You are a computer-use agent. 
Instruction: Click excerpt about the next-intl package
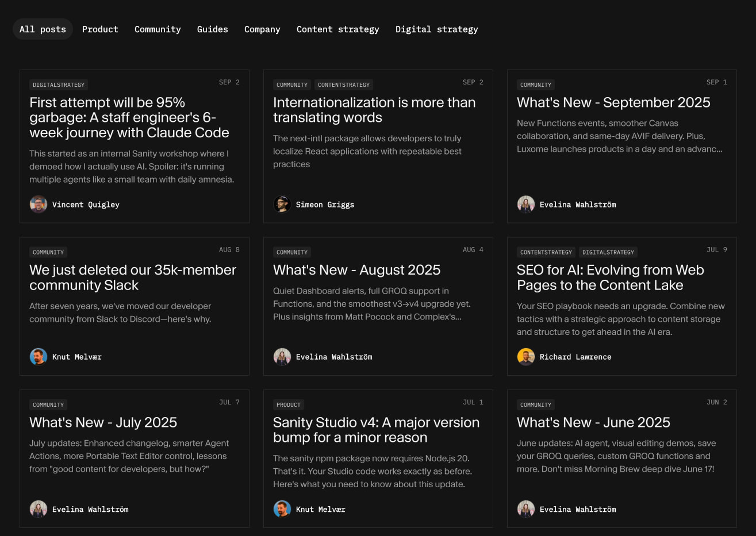[367, 151]
